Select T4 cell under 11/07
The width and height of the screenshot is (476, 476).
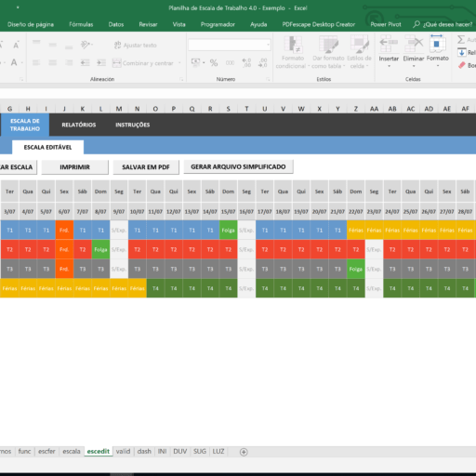(x=155, y=288)
